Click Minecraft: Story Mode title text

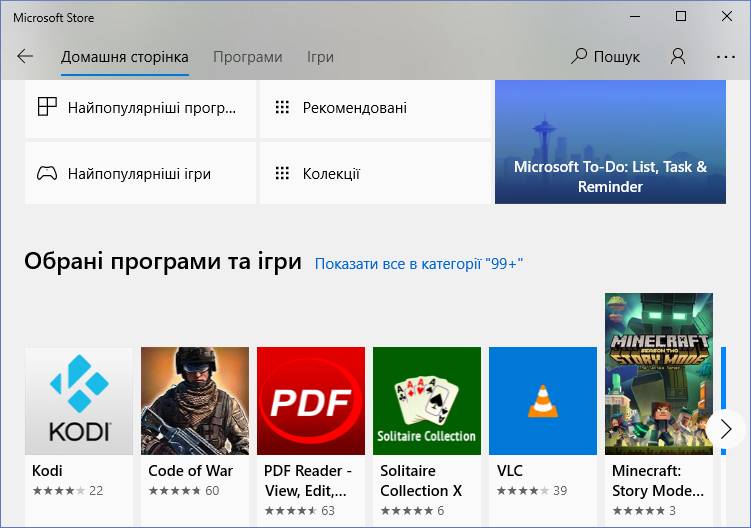658,481
